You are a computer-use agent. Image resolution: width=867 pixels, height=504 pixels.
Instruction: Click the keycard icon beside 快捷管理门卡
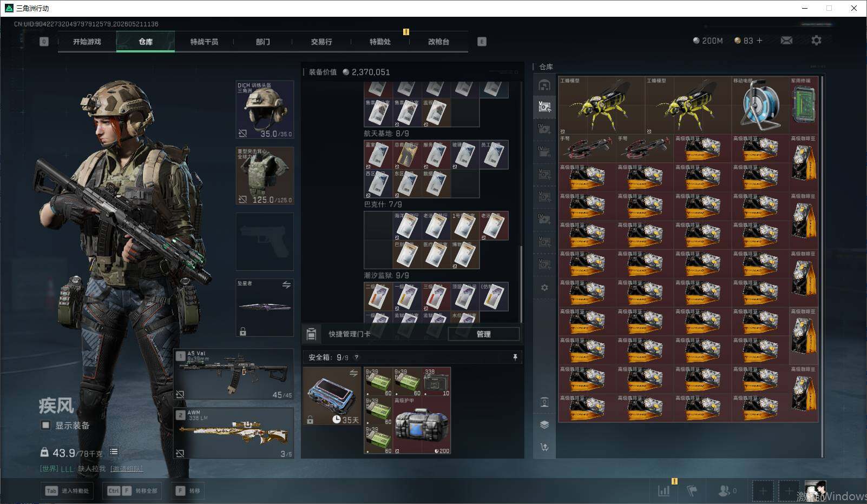point(311,334)
